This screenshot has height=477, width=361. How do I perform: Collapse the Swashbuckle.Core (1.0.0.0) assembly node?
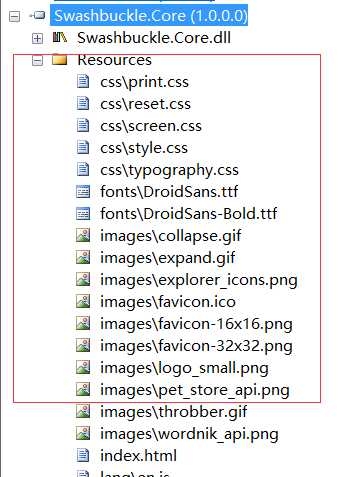tap(14, 16)
